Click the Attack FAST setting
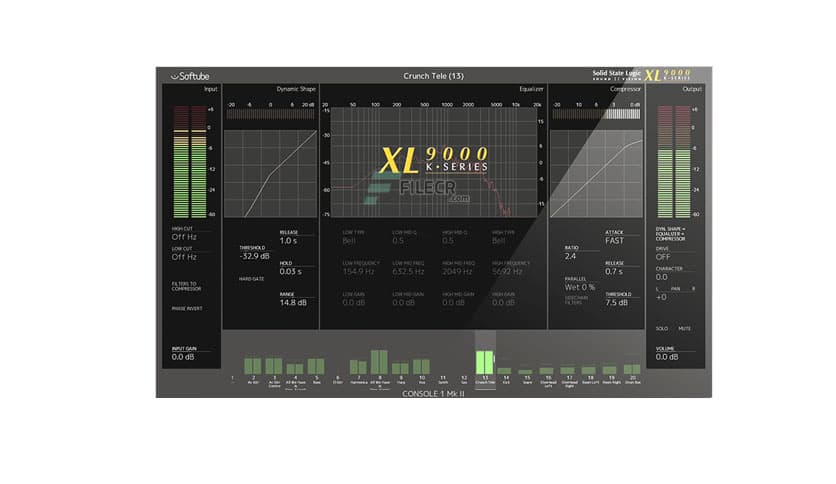Viewport: 836px width, 484px height. point(614,241)
